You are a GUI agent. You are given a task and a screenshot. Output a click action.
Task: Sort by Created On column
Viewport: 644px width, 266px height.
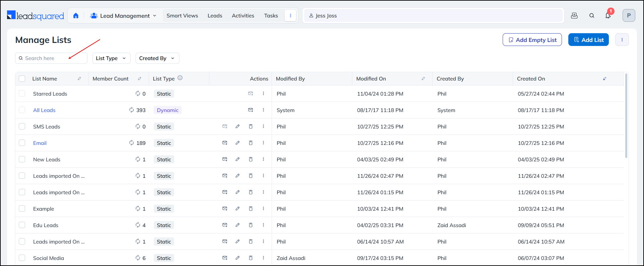[604, 78]
